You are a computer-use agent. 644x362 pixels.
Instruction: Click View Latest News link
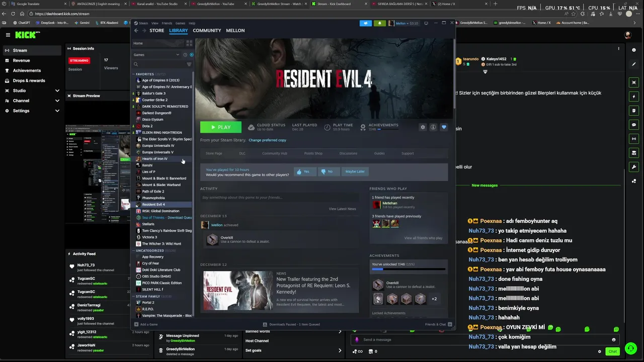[x=343, y=209]
